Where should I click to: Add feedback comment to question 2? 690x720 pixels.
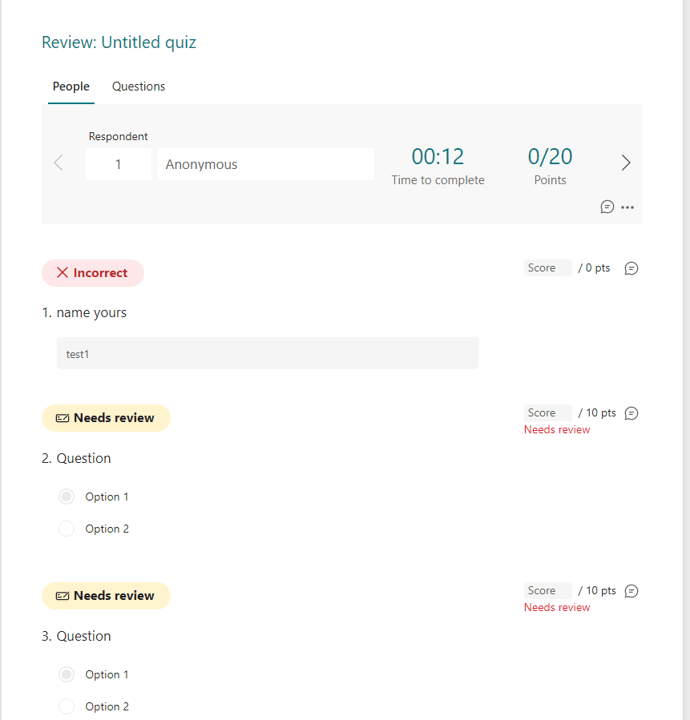click(631, 414)
